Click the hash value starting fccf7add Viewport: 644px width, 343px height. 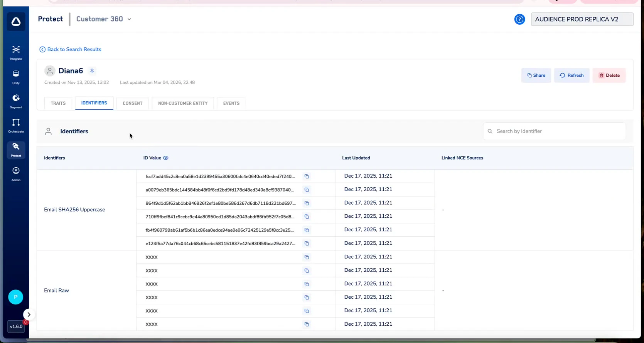(220, 177)
